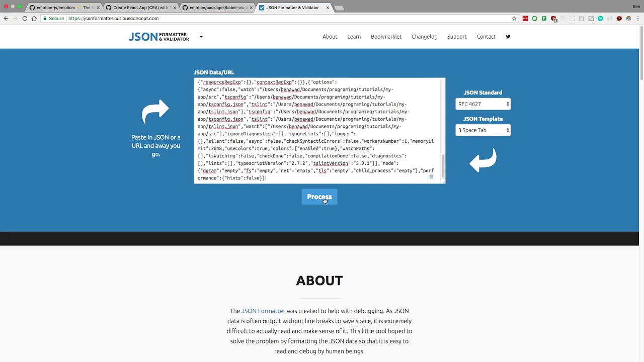This screenshot has height=362, width=644.
Task: Click the page vertical scrollbar thumb
Action: pyautogui.click(x=641, y=54)
